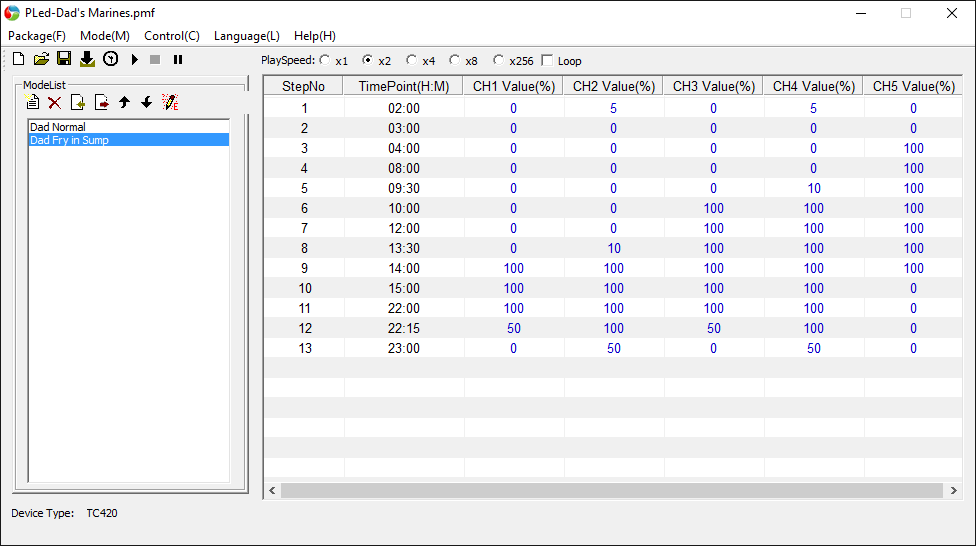Set play speed to x1
The height and width of the screenshot is (546, 976).
(x=325, y=60)
